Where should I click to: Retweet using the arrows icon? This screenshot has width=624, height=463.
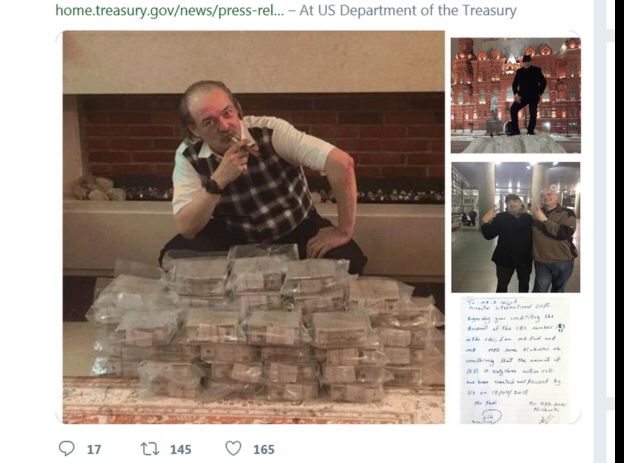click(150, 449)
